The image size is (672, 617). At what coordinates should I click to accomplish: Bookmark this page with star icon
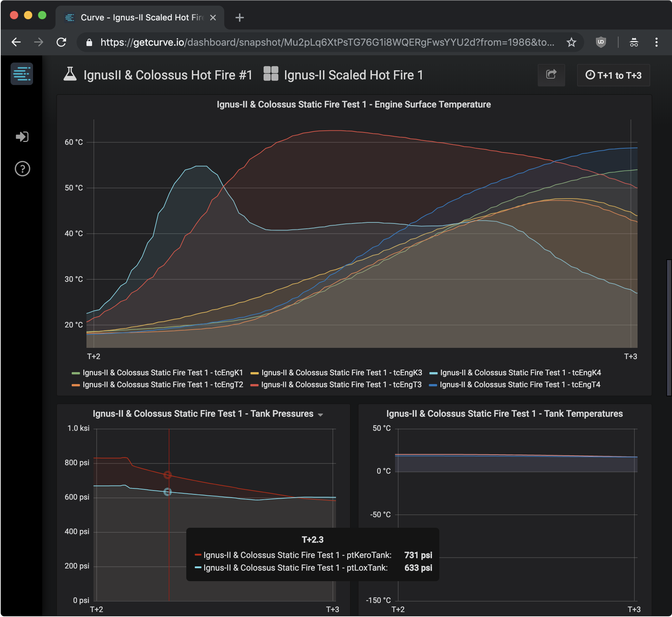571,43
